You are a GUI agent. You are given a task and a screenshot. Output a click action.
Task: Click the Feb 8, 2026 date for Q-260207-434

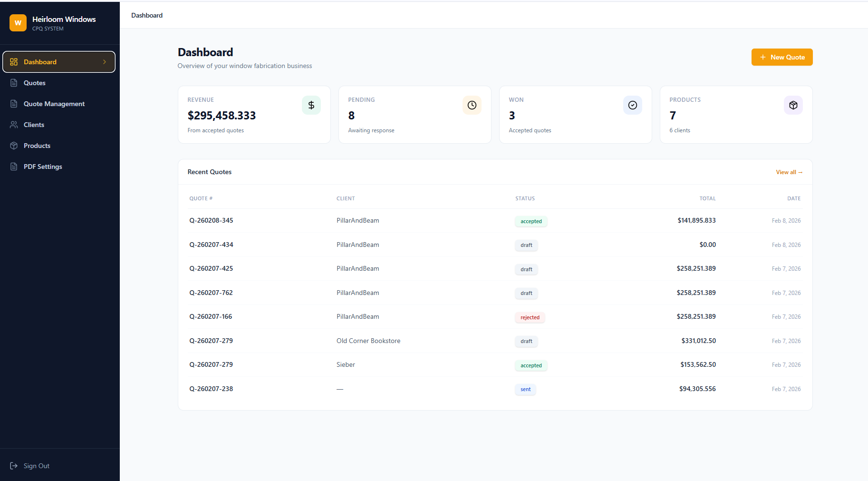click(786, 245)
